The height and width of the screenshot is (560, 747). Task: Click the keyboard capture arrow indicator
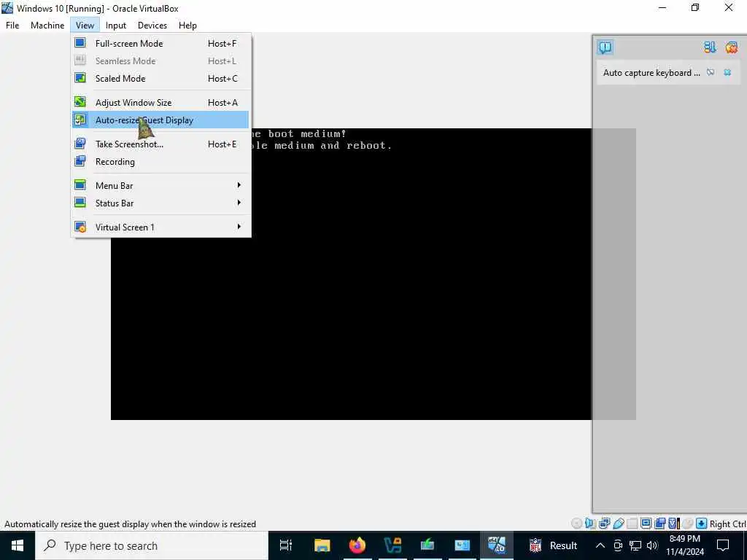click(701, 524)
